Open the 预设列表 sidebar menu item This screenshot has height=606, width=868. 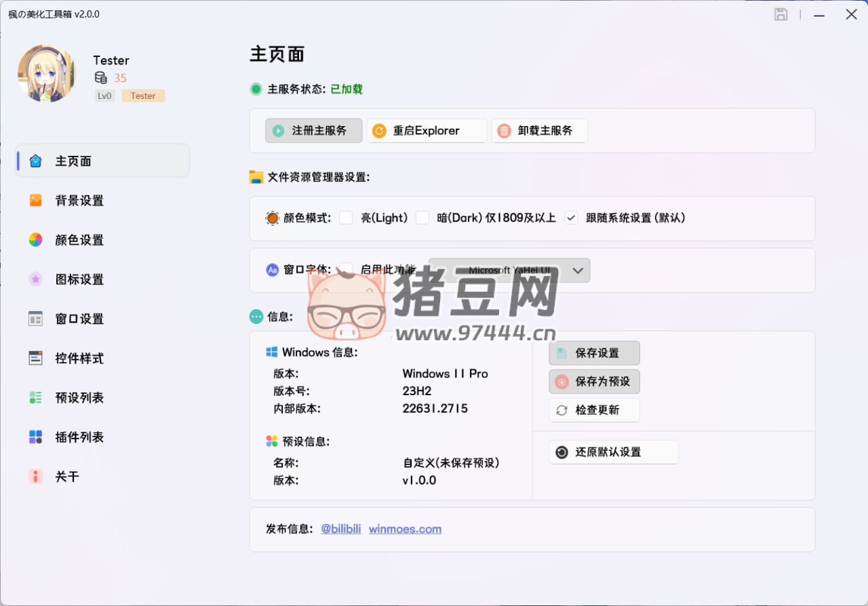click(79, 398)
